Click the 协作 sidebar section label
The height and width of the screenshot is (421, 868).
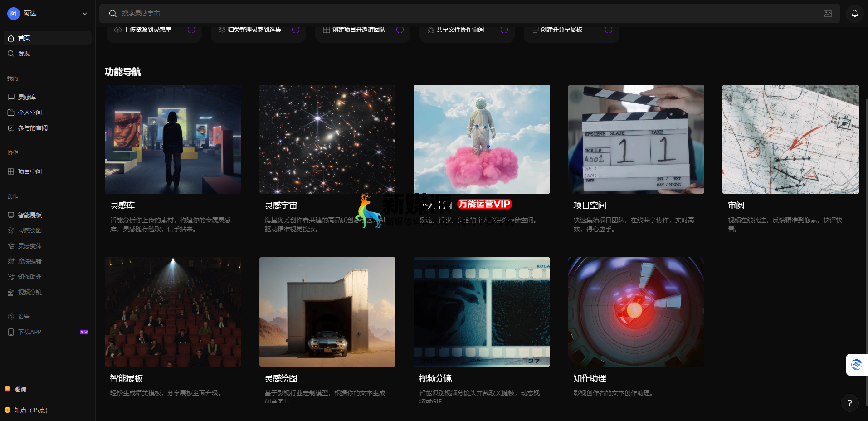tap(13, 153)
